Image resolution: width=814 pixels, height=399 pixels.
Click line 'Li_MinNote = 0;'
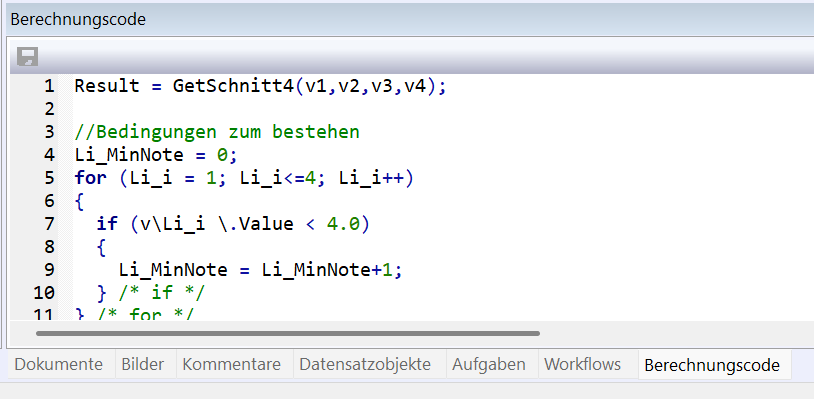point(156,155)
